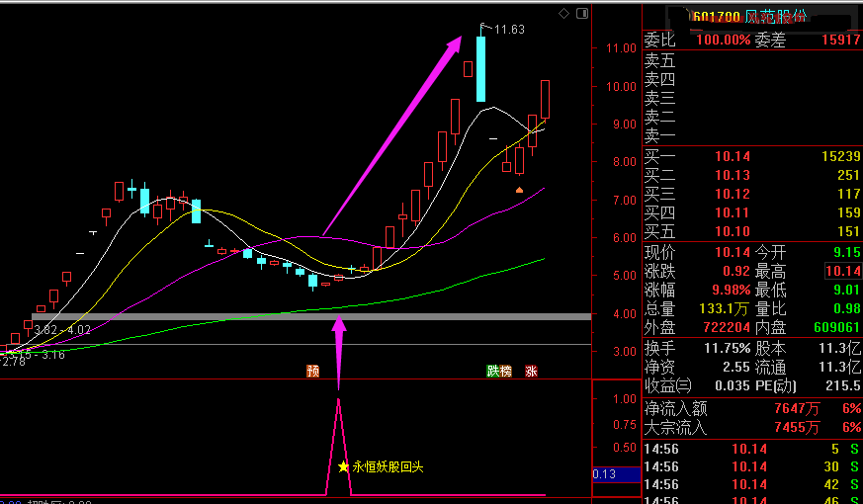This screenshot has width=863, height=504.
Task: Click the 买三 price 10.12
Action: click(x=733, y=195)
